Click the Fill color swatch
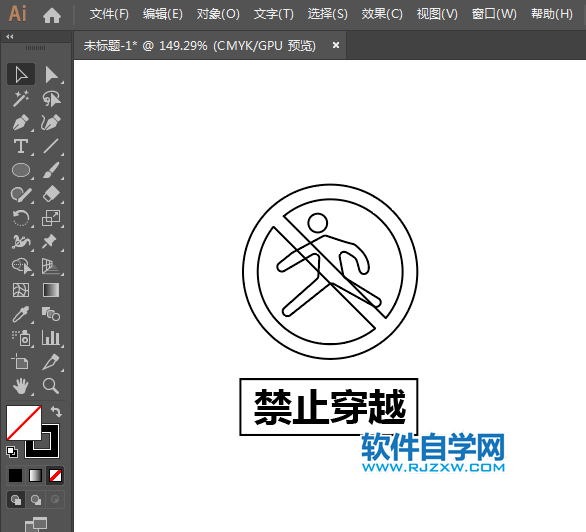586x532 pixels. coord(24,423)
